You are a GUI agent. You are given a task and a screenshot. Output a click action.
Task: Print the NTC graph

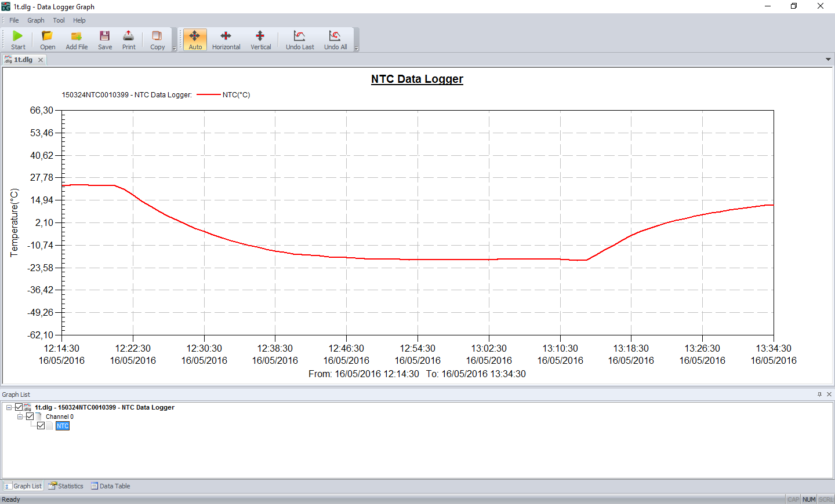(x=128, y=39)
